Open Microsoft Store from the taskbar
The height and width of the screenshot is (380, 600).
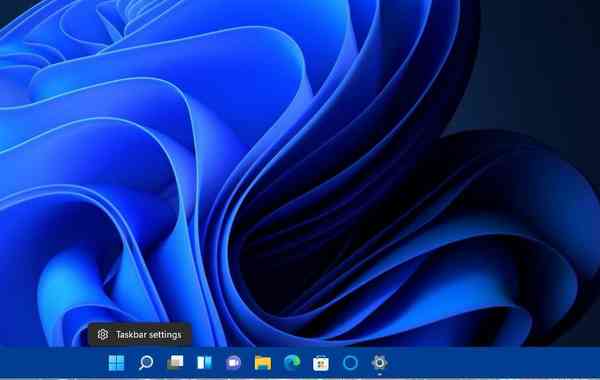(x=321, y=363)
